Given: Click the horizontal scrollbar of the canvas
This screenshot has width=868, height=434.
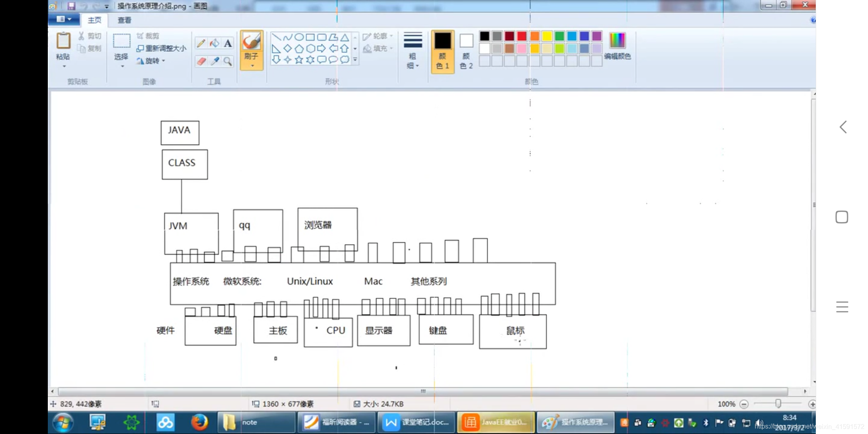Looking at the screenshot, I should (x=423, y=391).
